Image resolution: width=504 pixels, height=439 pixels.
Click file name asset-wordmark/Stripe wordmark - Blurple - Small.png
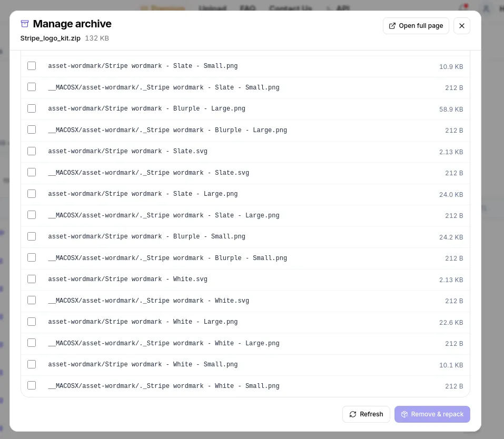point(146,236)
